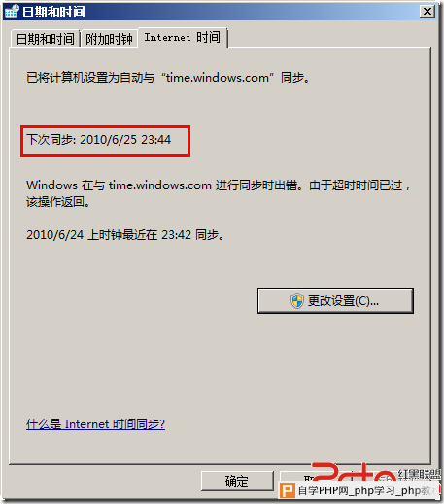Click the Date and Time title bar icon
Viewport: 444px width, 504px height.
[x=12, y=12]
